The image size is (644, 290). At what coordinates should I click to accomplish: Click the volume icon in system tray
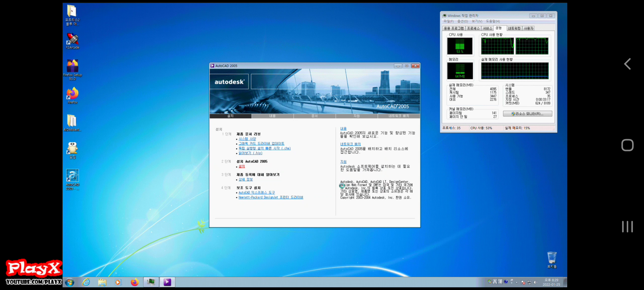pos(536,282)
